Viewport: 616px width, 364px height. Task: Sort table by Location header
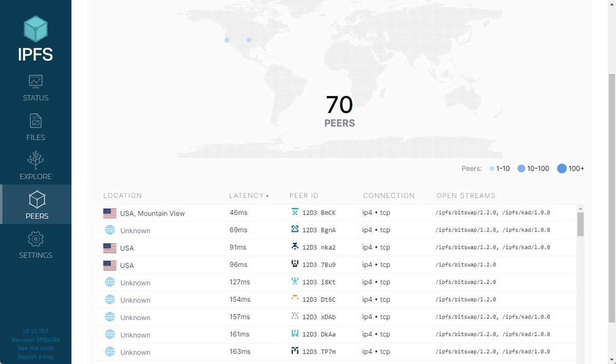[123, 196]
